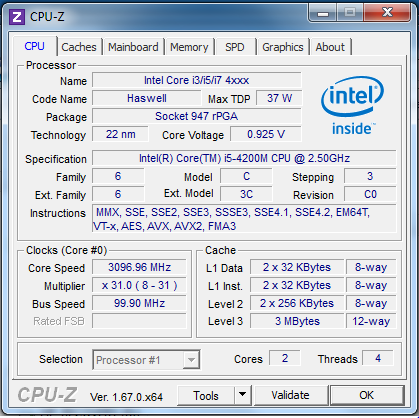Click the Name field Intel Core i3/i5/i7 4xxx
Screen dimensions: 419x418
click(197, 80)
